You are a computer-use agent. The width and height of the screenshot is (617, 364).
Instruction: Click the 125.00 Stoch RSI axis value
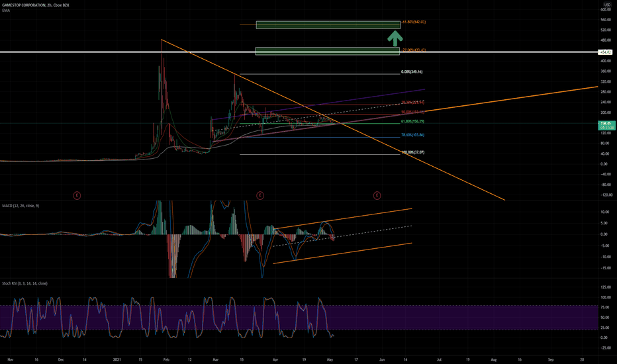coord(606,287)
